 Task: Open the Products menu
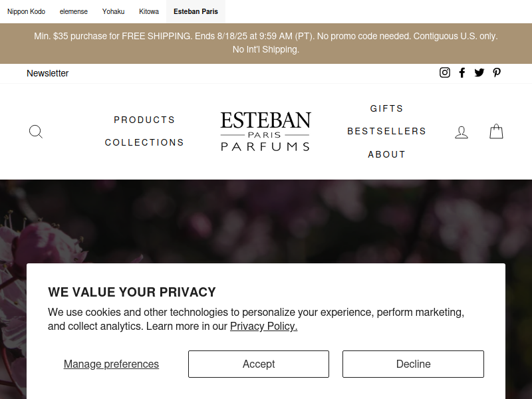tap(144, 120)
